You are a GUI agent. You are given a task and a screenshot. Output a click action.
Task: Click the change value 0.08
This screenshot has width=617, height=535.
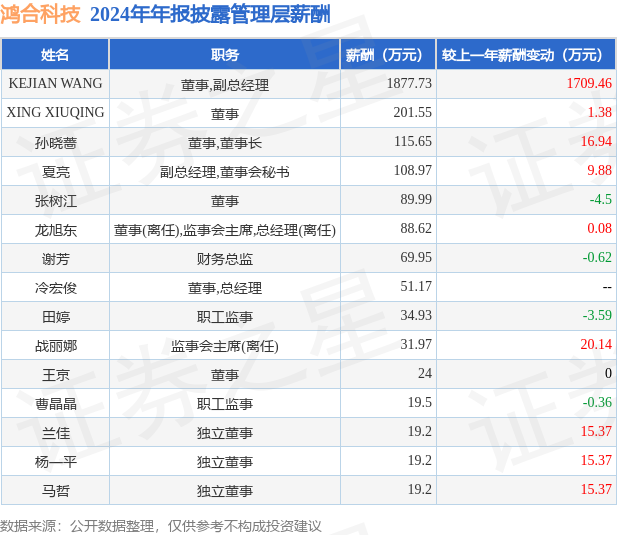tap(600, 229)
